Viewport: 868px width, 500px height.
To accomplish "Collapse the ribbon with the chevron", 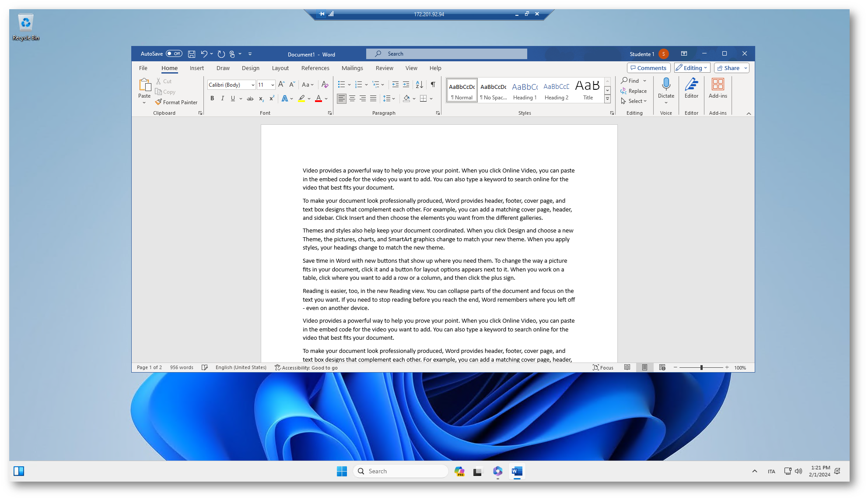I will tap(749, 113).
